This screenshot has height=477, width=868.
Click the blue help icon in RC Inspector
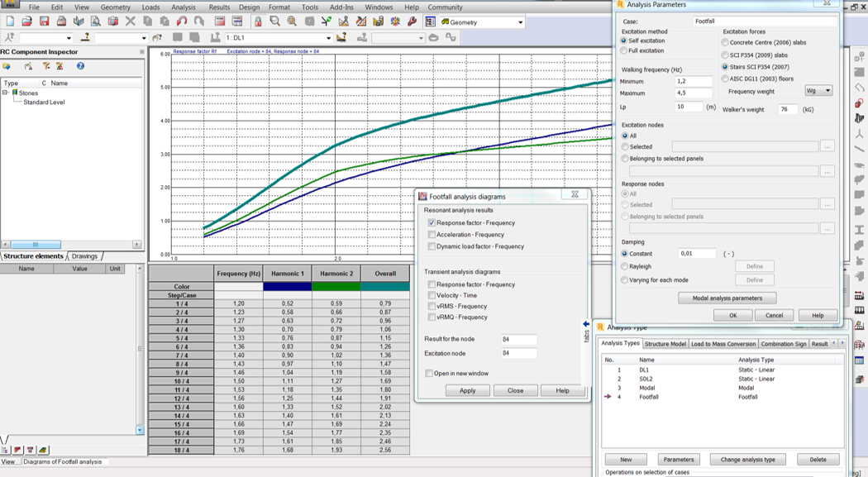(80, 66)
